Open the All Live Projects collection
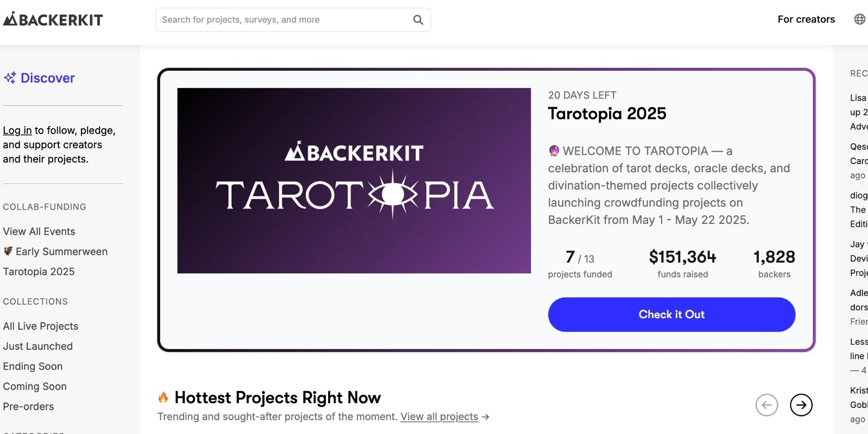868x434 pixels. (x=40, y=326)
